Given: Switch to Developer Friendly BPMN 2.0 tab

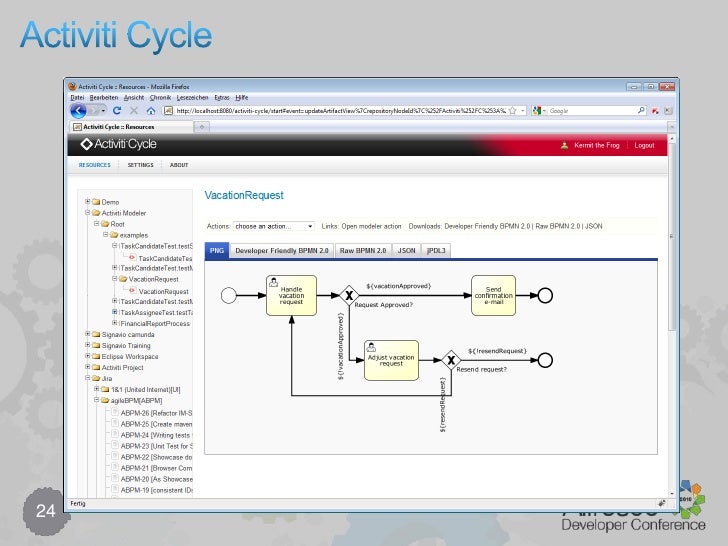Looking at the screenshot, I should click(281, 250).
